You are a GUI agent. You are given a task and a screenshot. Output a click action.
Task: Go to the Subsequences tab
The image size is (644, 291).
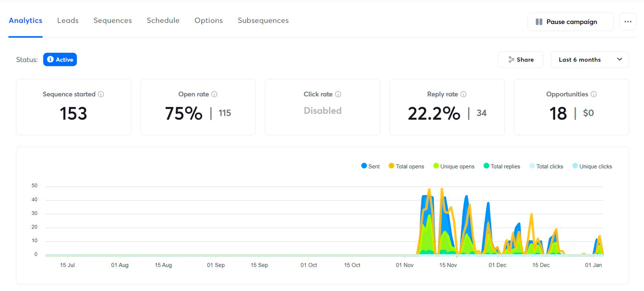[263, 20]
